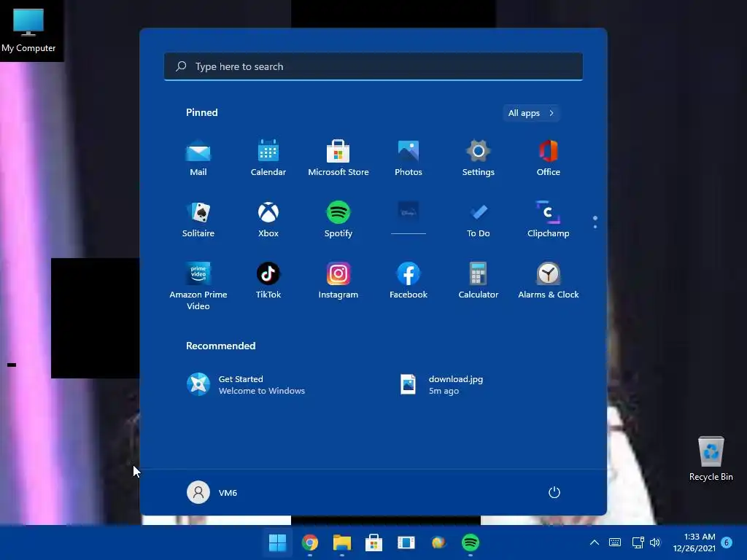The height and width of the screenshot is (560, 747).
Task: Open Settings from pinned apps
Action: tap(479, 158)
